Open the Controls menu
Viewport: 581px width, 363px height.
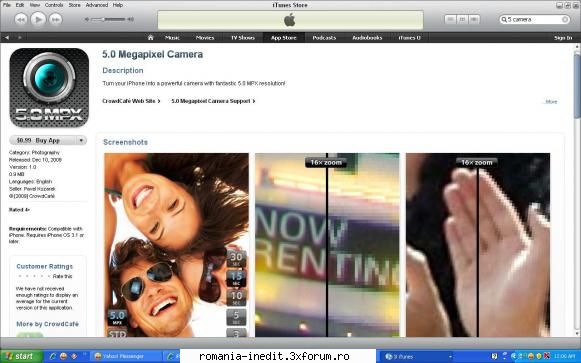[x=54, y=5]
